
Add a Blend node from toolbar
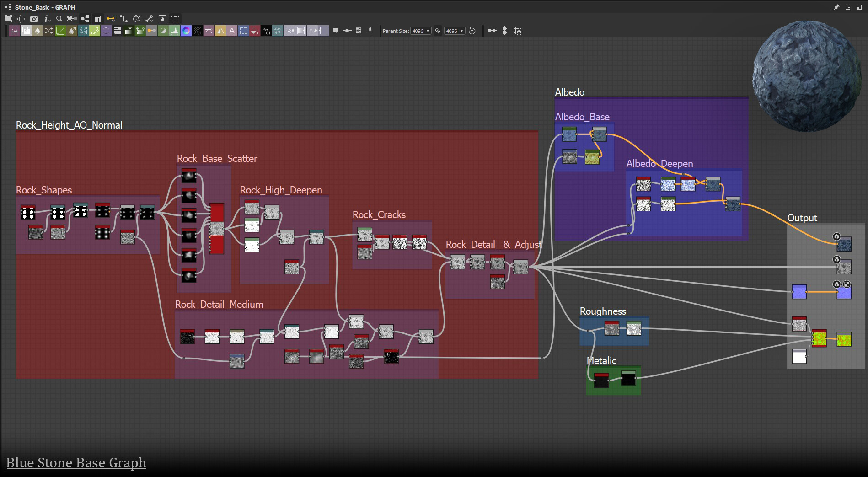click(x=26, y=31)
